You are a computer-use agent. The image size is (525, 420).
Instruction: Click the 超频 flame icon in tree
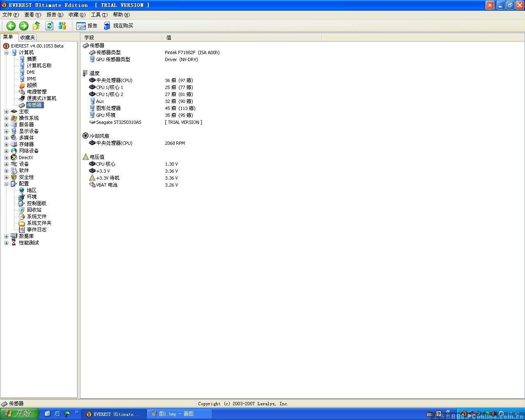pyautogui.click(x=22, y=85)
